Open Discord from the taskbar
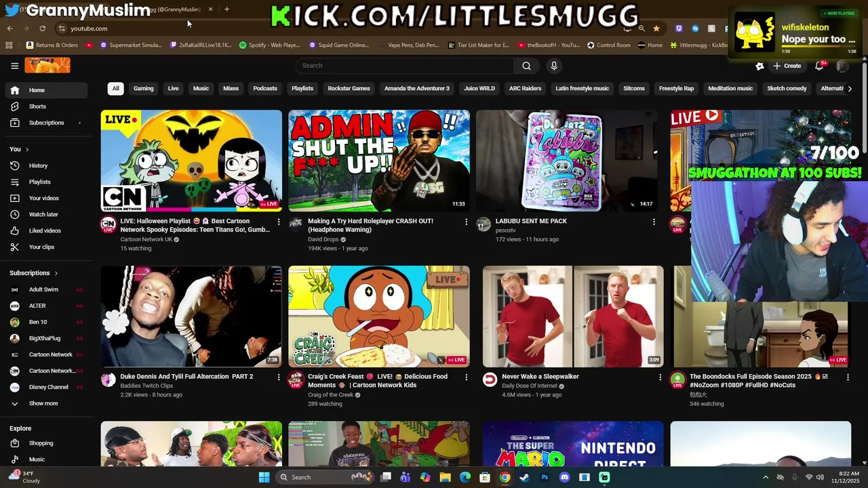This screenshot has height=488, width=868. pos(564,477)
